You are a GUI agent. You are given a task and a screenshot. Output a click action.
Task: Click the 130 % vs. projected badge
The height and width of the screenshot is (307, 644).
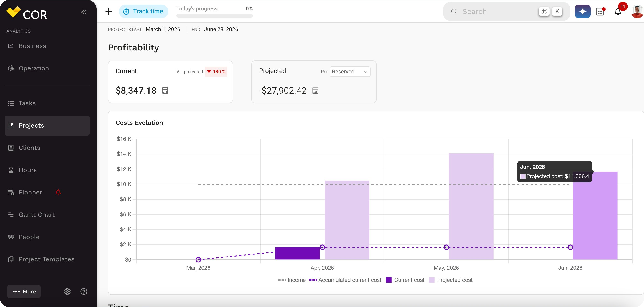point(216,72)
